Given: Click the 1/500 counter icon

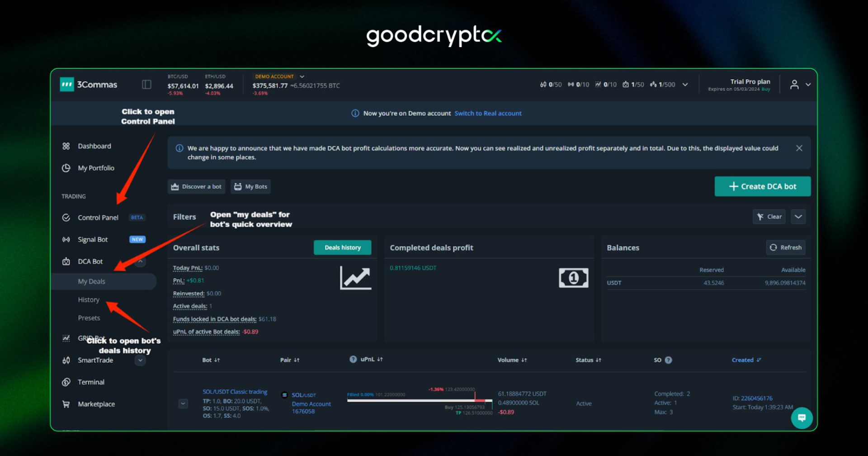Looking at the screenshot, I should pyautogui.click(x=653, y=85).
